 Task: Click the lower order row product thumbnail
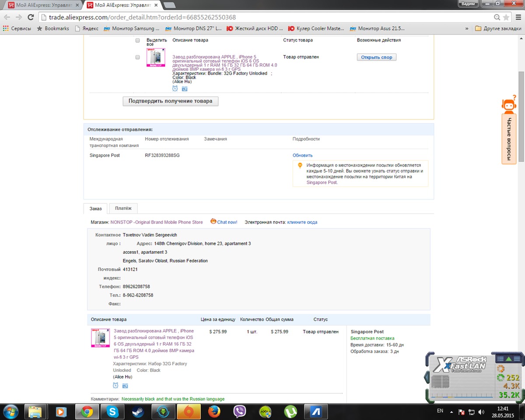100,338
